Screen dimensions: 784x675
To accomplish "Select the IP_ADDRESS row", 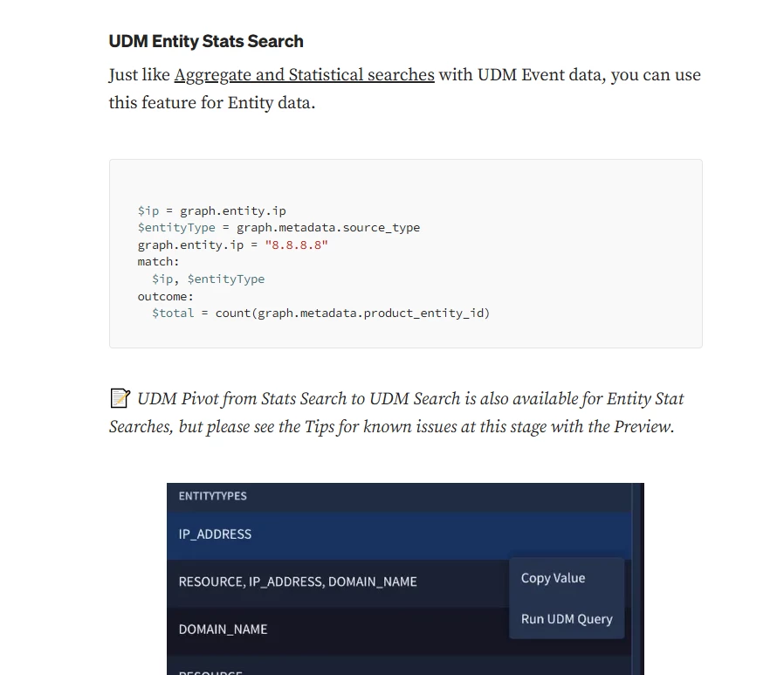I will 399,534.
